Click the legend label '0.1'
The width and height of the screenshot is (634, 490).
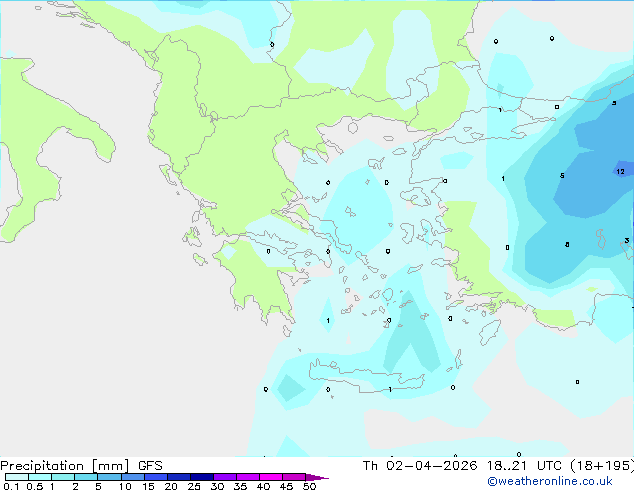(11, 486)
